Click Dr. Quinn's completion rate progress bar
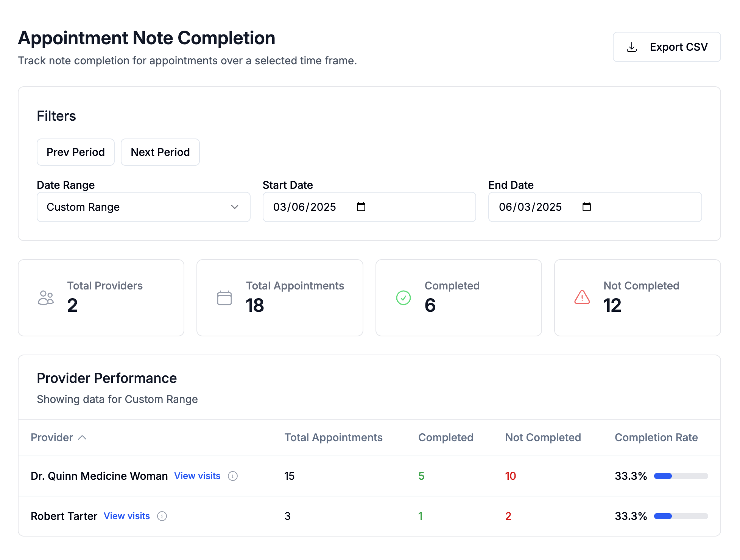The width and height of the screenshot is (740, 560). click(x=681, y=476)
